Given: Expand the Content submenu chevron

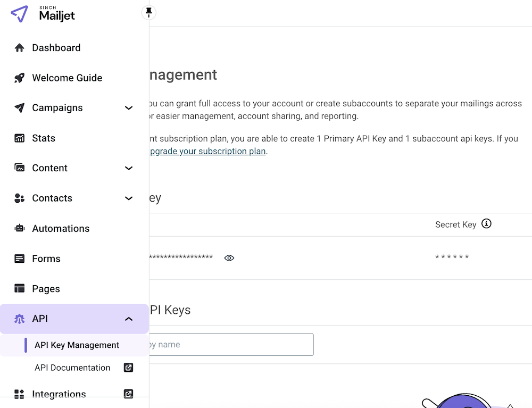Looking at the screenshot, I should [x=128, y=168].
